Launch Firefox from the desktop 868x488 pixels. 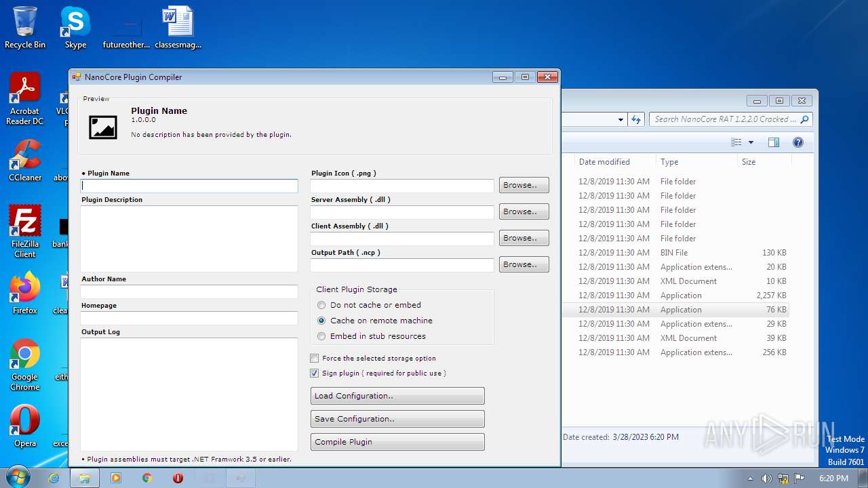24,293
